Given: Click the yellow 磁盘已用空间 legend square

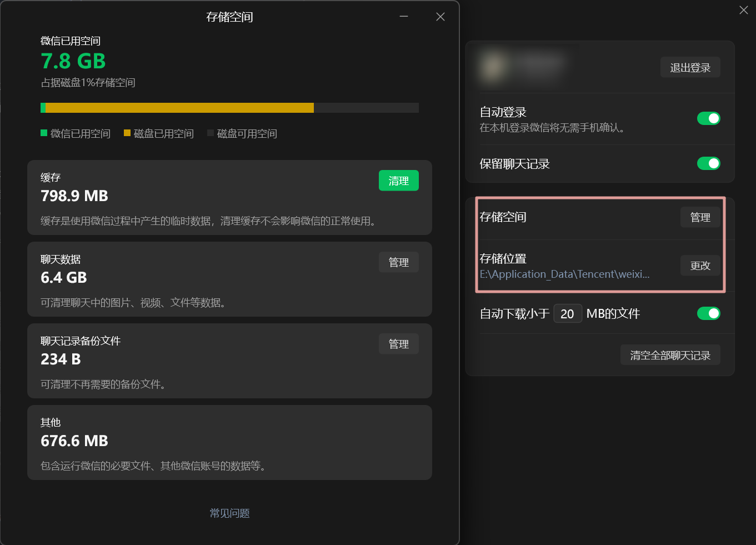Looking at the screenshot, I should [x=127, y=133].
